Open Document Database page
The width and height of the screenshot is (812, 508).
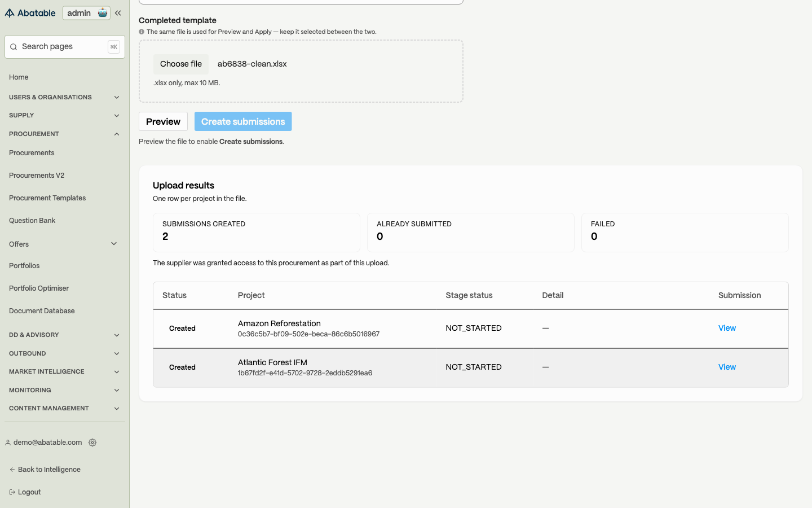pos(42,311)
